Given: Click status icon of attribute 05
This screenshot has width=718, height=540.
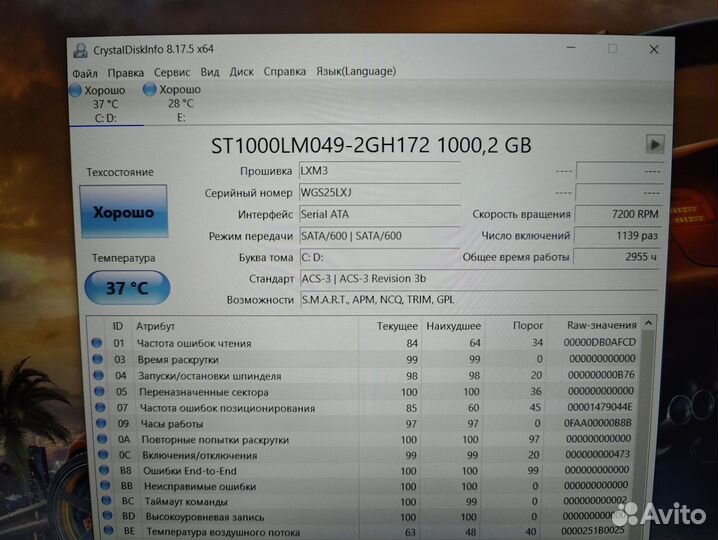Looking at the screenshot, I should 99,392.
